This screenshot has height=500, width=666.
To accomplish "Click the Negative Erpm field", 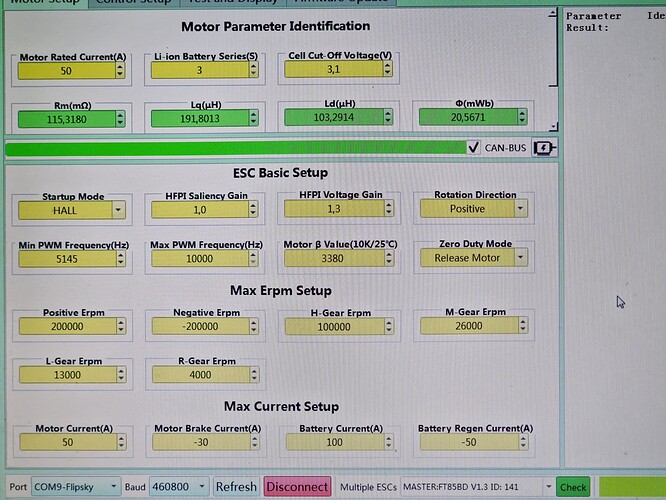I will 200,326.
